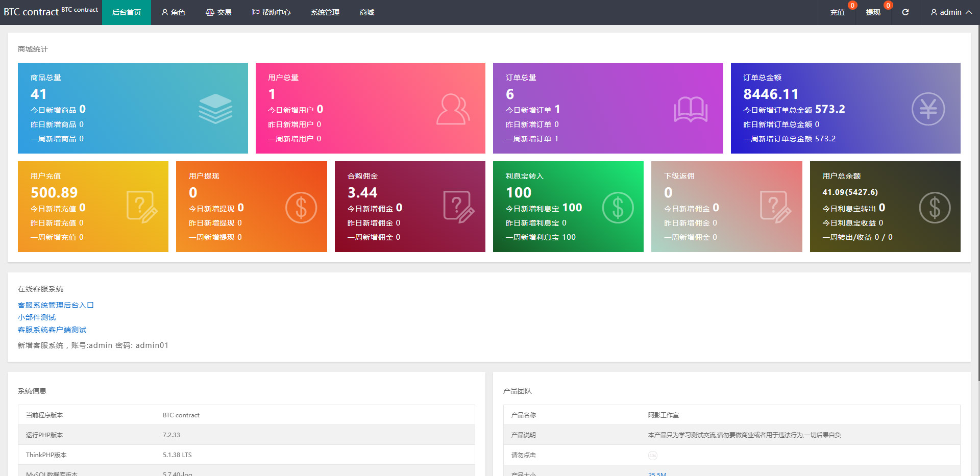Click the edit icon on 用户充值 card
Viewport: 980px width, 476px height.
(142, 207)
